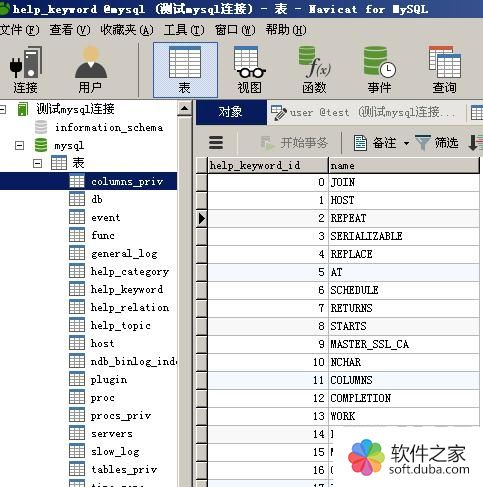Screen dimensions: 483x487
Task: Open the 连接 (Connection) toolbar icon
Action: [26, 70]
